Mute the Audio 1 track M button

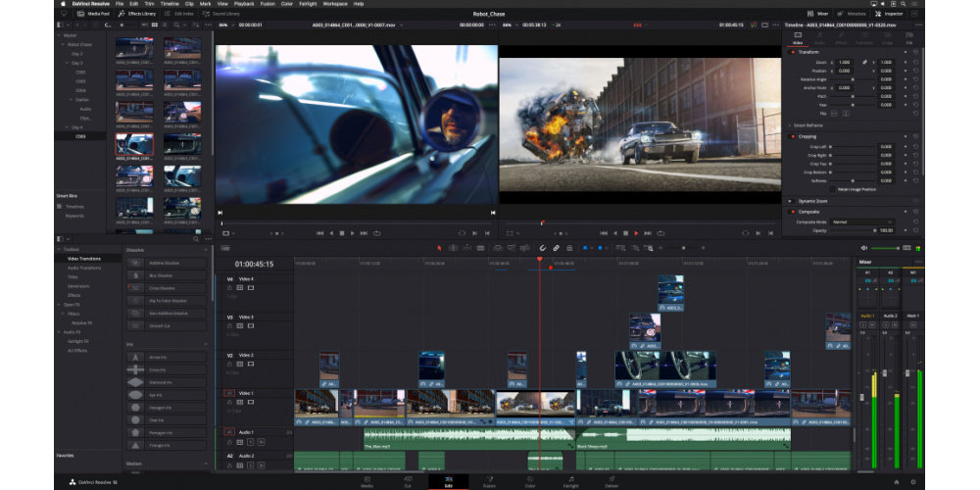click(261, 442)
